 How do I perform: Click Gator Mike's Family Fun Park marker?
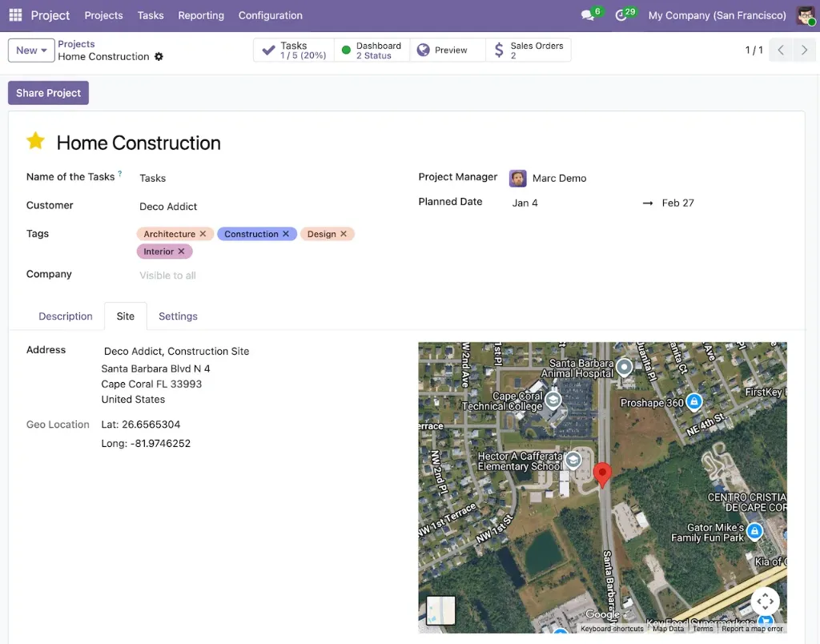click(754, 532)
